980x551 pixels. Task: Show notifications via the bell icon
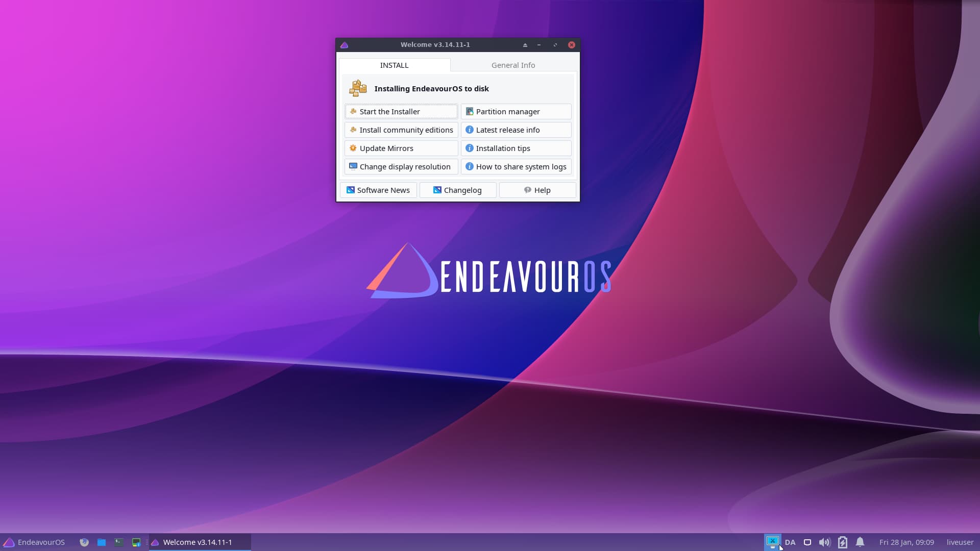tap(860, 542)
